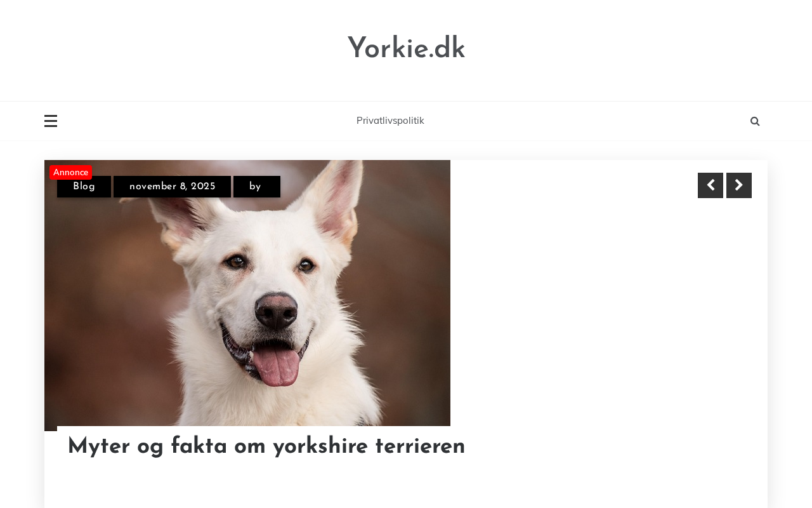812x508 pixels.
Task: Click the "by" author label
Action: pos(257,187)
